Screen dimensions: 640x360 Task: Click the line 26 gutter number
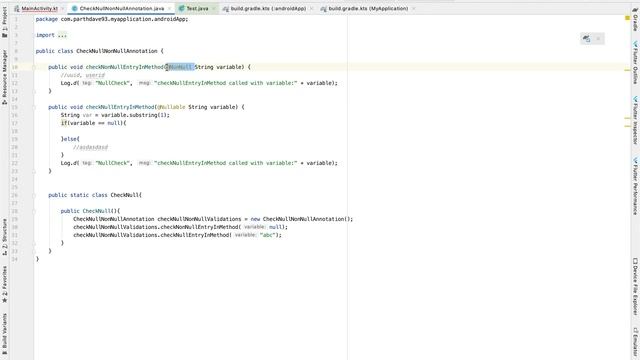[x=15, y=195]
